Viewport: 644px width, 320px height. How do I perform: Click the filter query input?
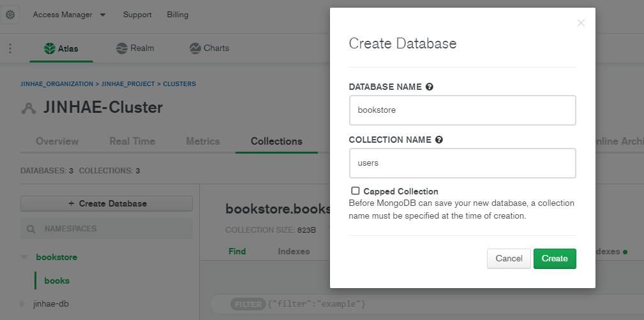tap(427, 304)
